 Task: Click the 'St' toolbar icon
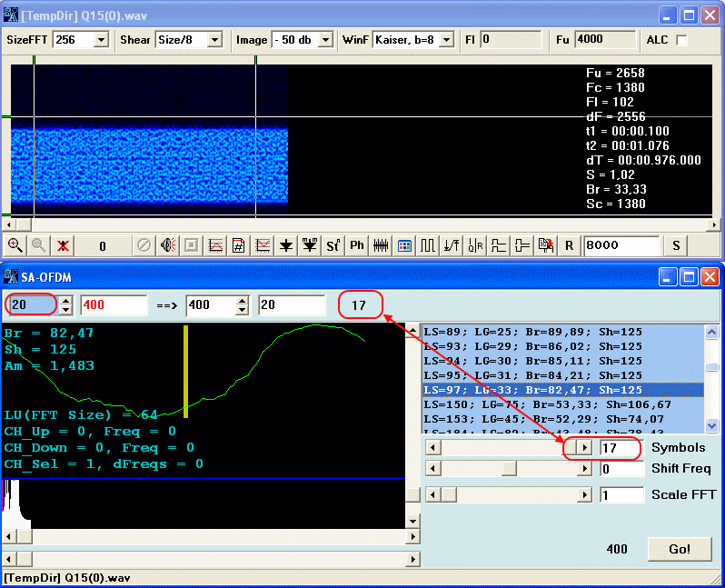(x=333, y=245)
